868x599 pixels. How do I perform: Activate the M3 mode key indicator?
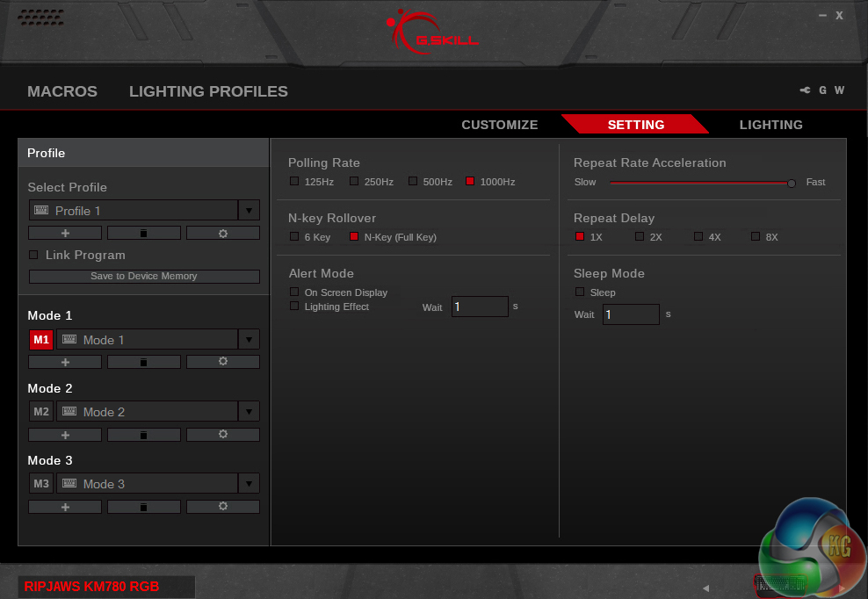[41, 483]
